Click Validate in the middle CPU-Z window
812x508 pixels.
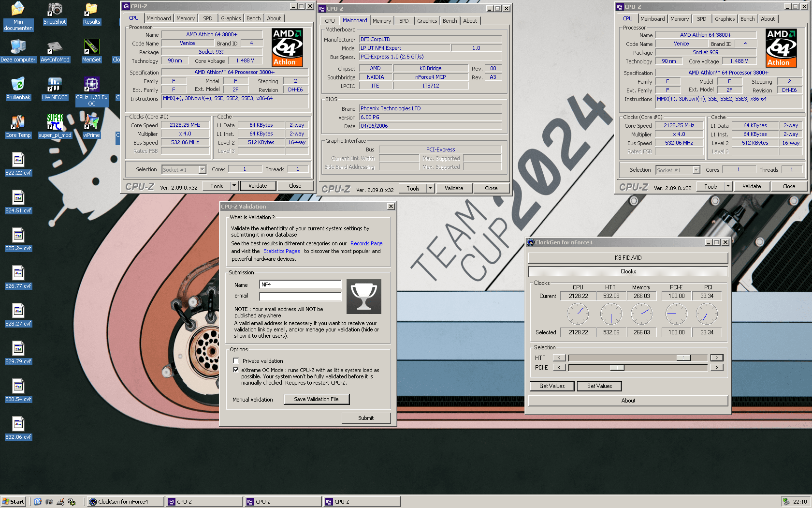[454, 188]
